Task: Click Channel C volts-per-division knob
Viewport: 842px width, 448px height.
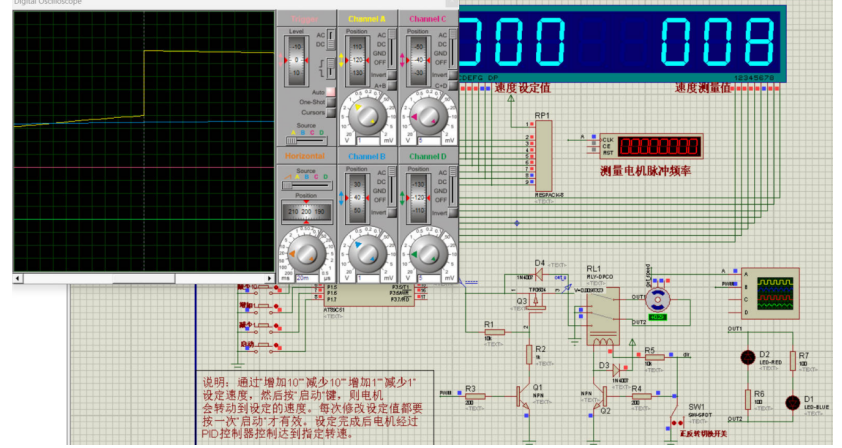Action: tap(429, 116)
